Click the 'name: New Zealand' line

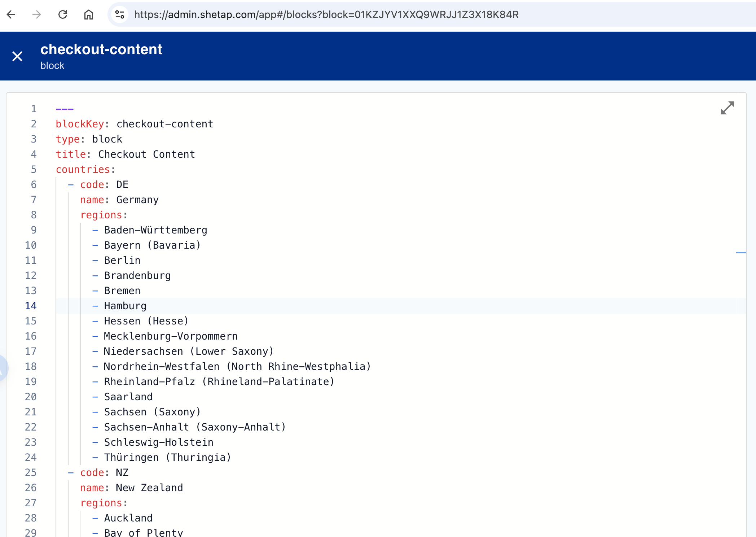point(132,488)
